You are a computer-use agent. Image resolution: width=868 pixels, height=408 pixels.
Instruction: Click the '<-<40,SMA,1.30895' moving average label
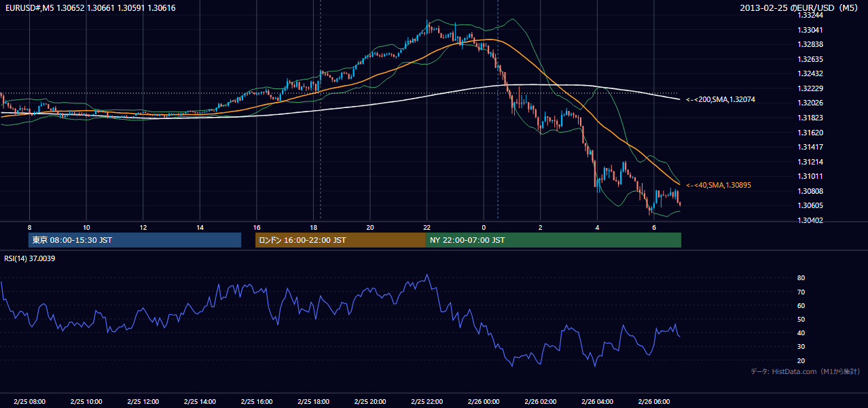[718, 185]
